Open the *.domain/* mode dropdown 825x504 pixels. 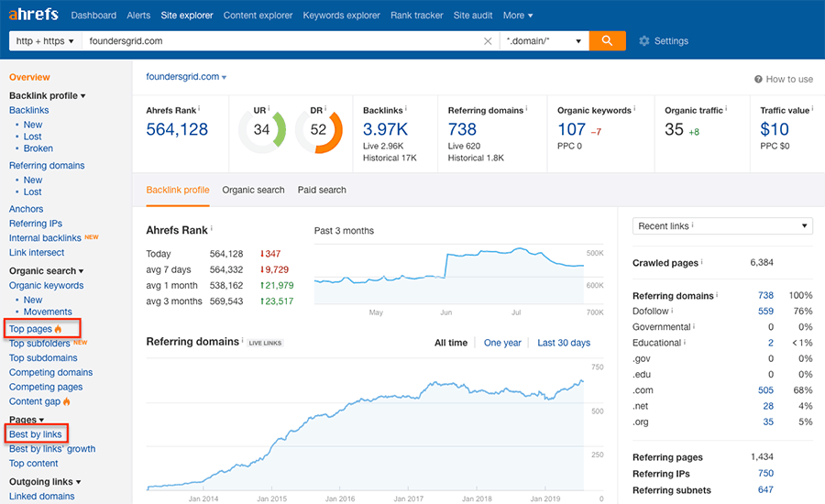pos(544,41)
